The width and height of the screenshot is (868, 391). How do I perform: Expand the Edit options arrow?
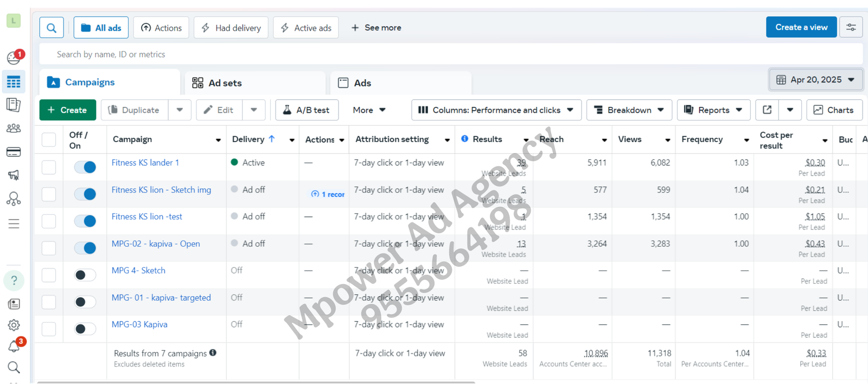pos(254,110)
